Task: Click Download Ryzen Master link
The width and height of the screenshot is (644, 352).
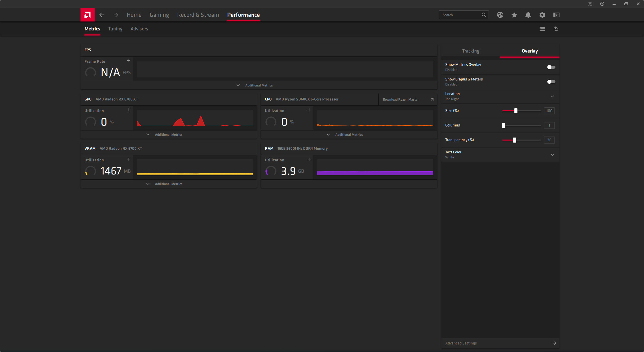Action: pos(400,100)
